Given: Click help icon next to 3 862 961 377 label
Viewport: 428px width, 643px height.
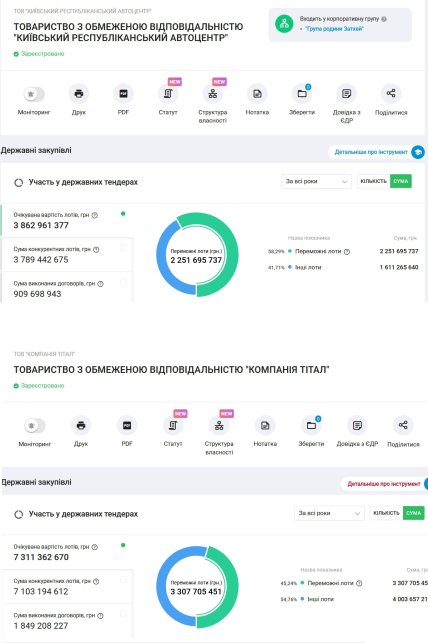Looking at the screenshot, I should pyautogui.click(x=95, y=215).
